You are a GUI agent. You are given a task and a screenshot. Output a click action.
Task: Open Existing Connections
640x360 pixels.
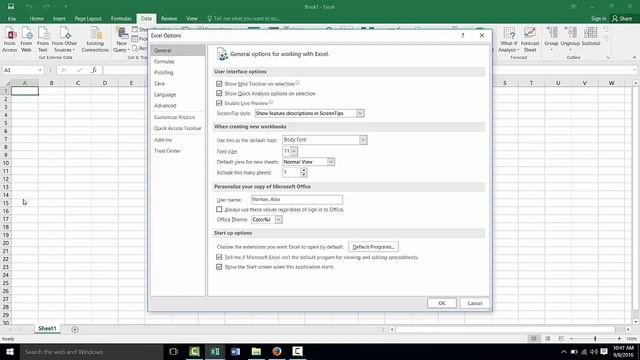tap(95, 40)
